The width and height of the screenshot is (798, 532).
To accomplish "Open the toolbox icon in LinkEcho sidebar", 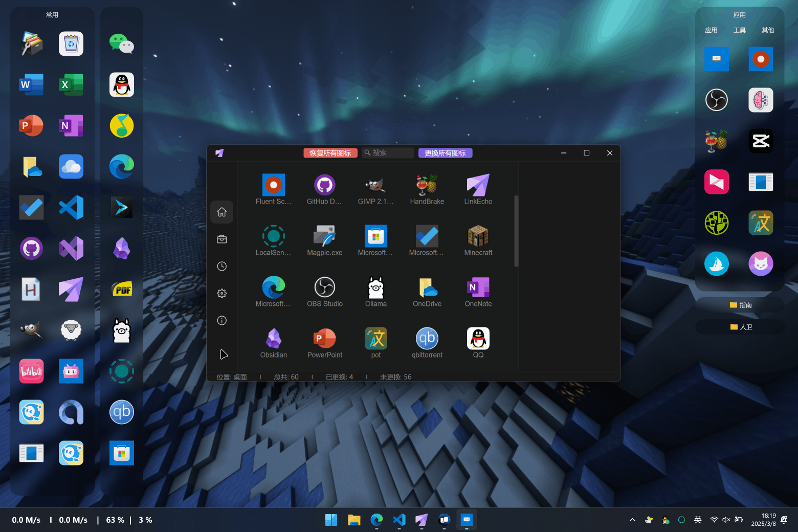I will (222, 239).
